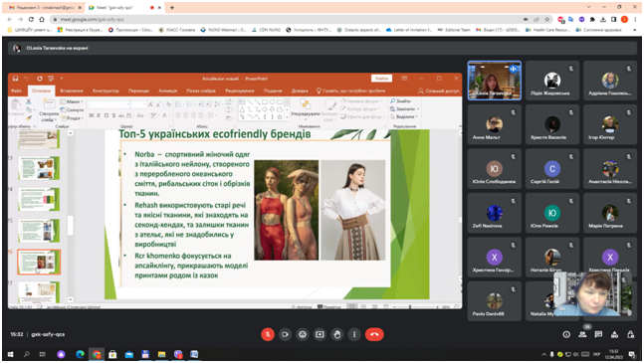Viewport: 644px width, 363px height.
Task: Click the Pavlo Daniv88 participant name
Action: click(488, 314)
